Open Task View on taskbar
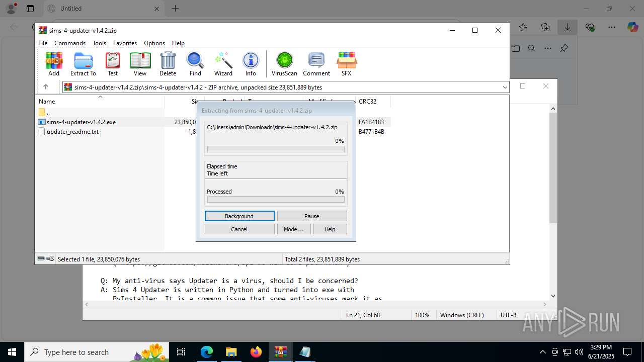This screenshot has height=362, width=644. click(182, 352)
